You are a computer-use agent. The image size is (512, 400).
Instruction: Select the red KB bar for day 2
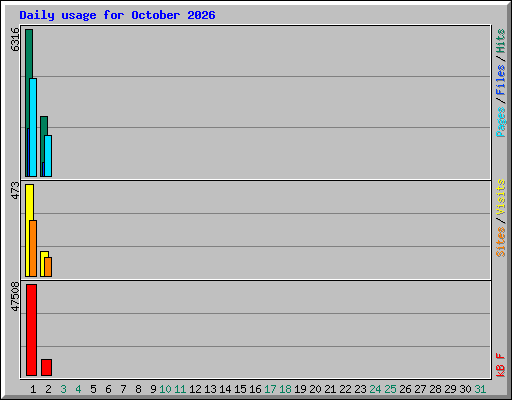click(x=46, y=367)
